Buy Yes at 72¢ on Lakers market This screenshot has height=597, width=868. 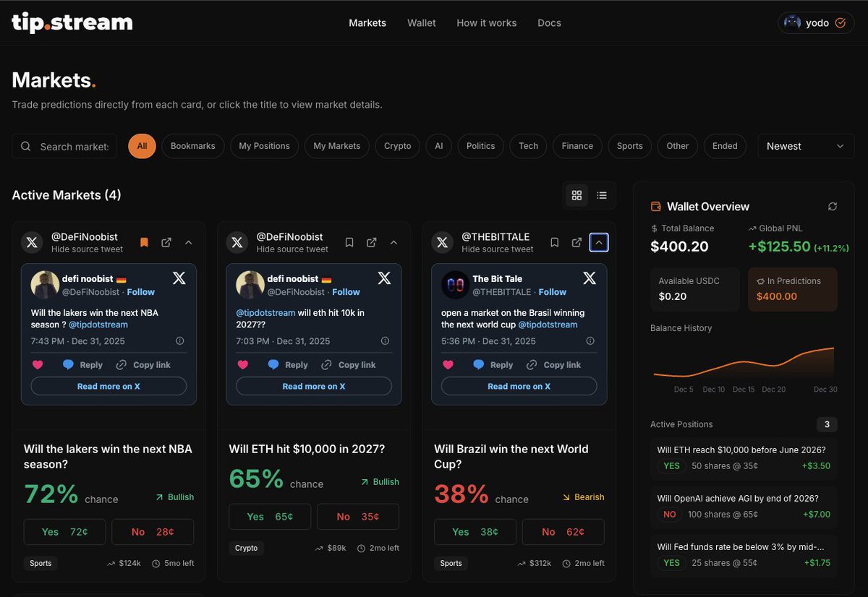65,532
